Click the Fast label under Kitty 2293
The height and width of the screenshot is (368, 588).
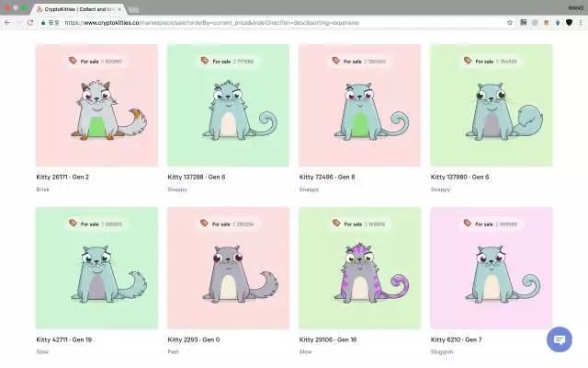click(x=174, y=351)
